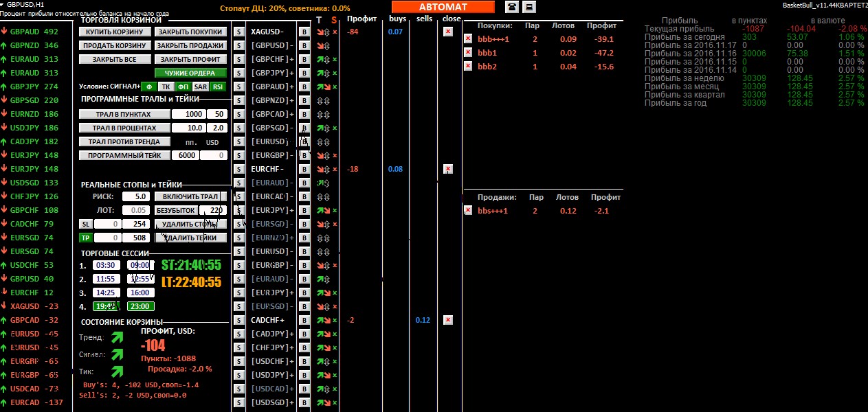Toggle the SL stop-loss switch

pyautogui.click(x=85, y=224)
